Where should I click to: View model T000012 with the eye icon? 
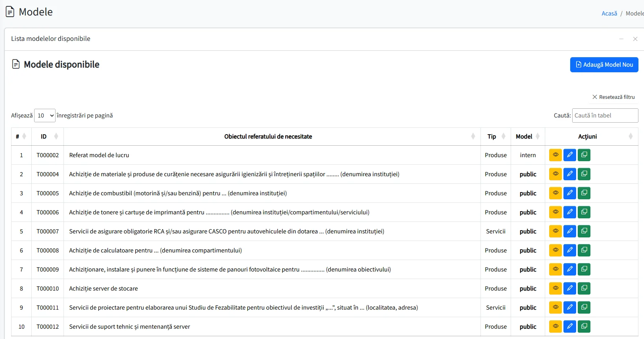click(556, 326)
